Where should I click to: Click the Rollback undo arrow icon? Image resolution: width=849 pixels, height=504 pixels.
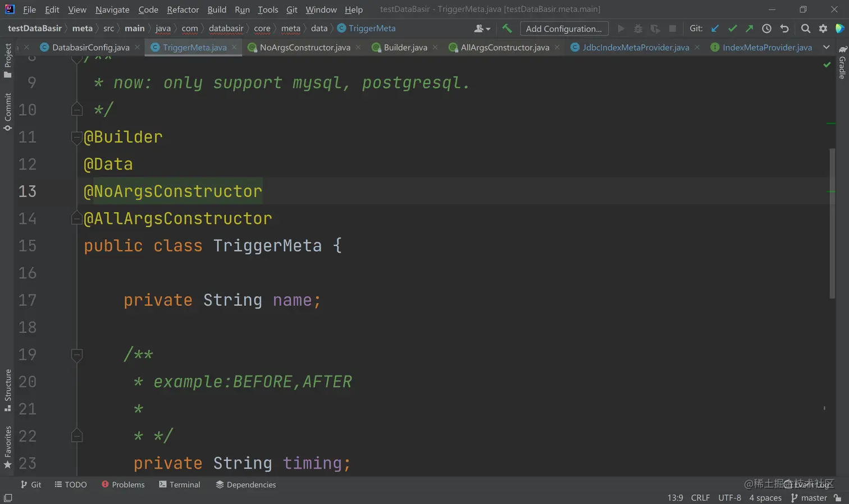(784, 29)
